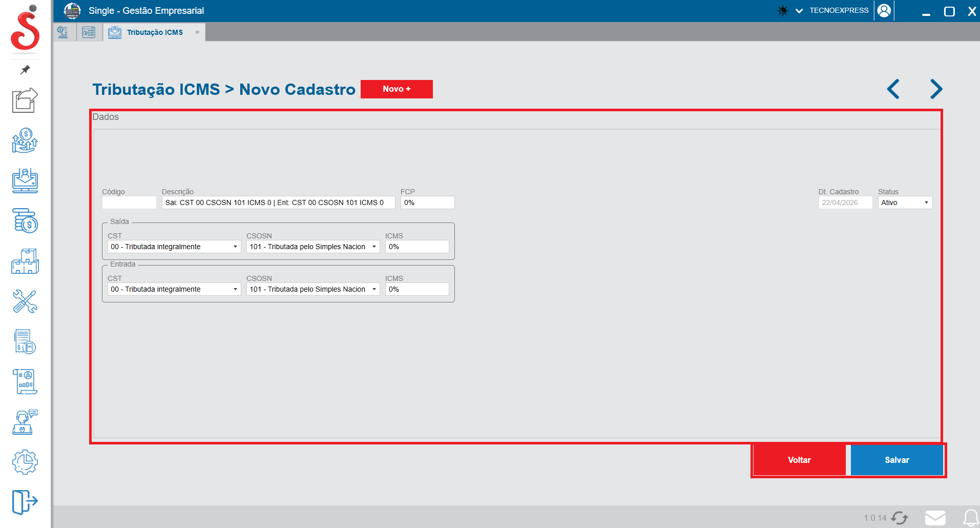Click the sync refresh icon near the version number

(x=899, y=518)
